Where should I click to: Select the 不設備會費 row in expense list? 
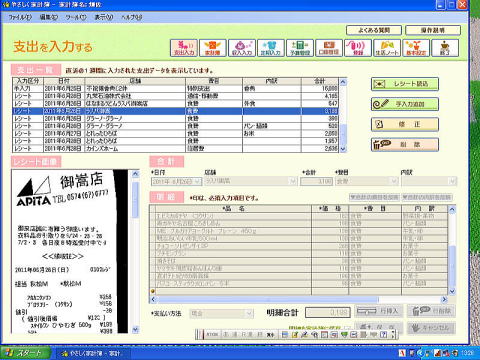click(x=176, y=88)
